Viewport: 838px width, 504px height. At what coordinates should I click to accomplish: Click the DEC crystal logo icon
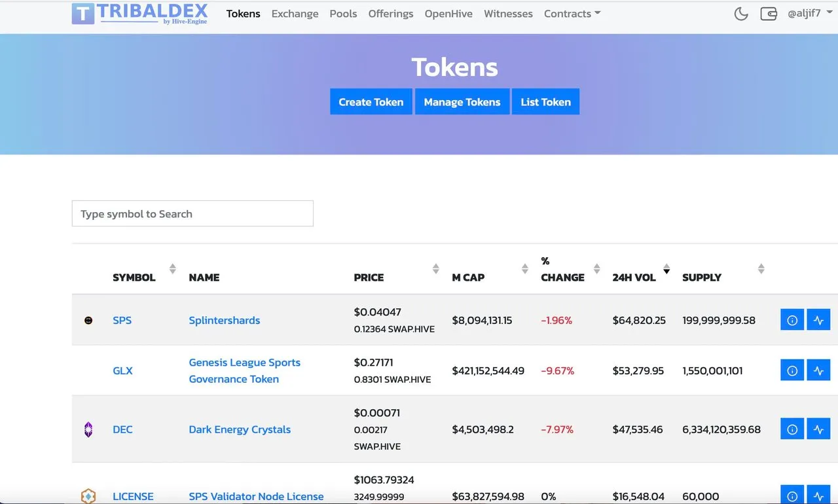(88, 429)
